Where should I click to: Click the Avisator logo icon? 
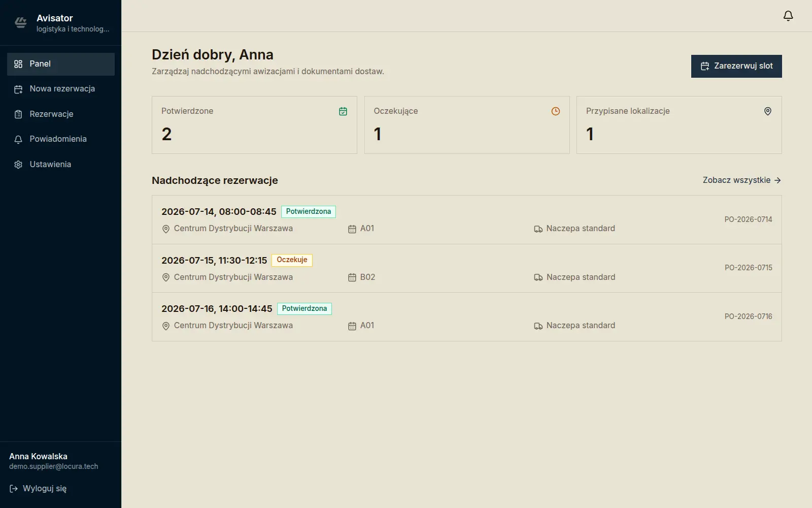click(21, 22)
